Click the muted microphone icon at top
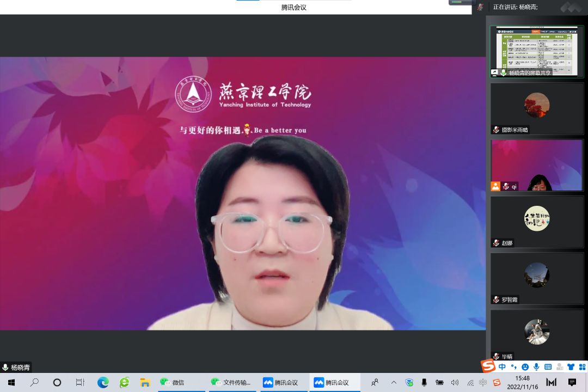Screen dimensions: 588x392 (x=480, y=7)
